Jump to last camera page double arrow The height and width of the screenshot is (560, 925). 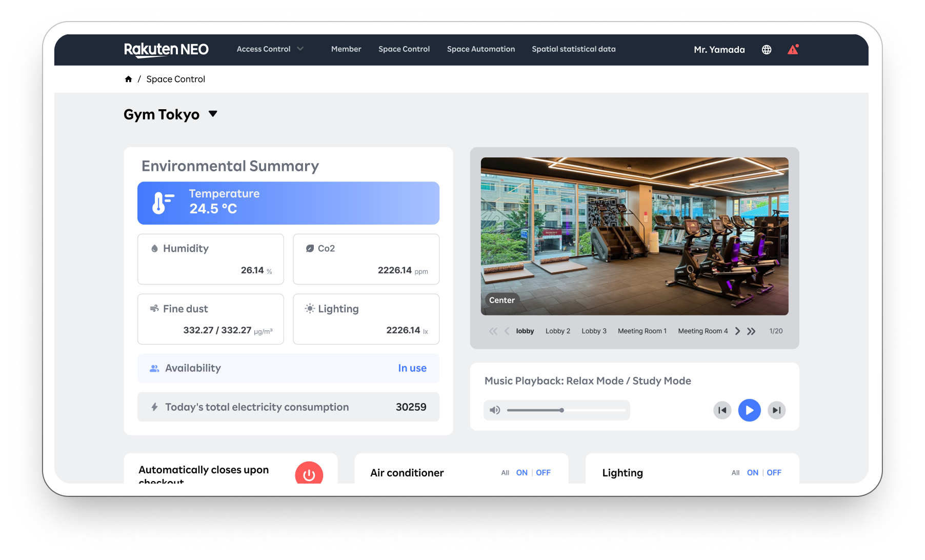[751, 331]
